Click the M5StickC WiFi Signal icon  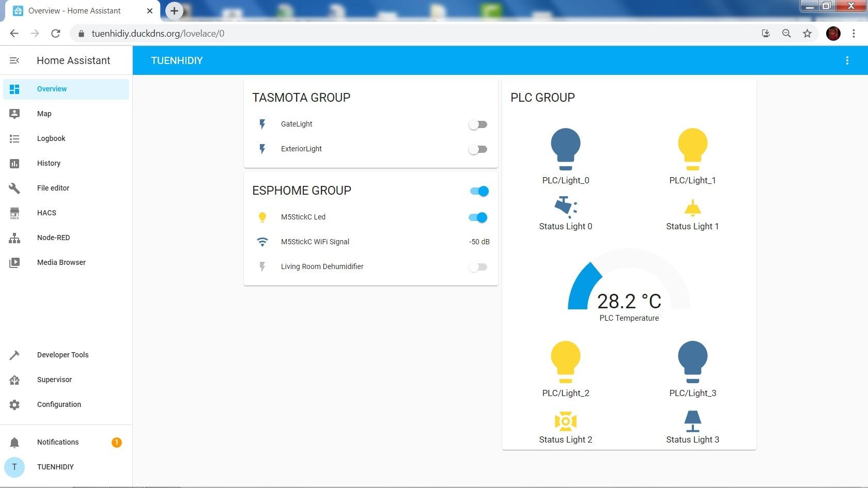[x=262, y=242]
